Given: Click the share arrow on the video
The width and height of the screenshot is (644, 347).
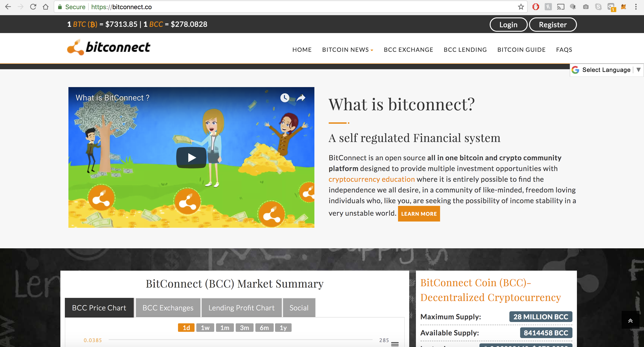Looking at the screenshot, I should [x=301, y=98].
